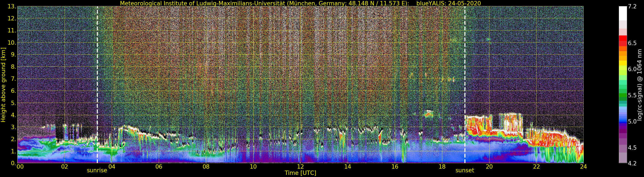The height and width of the screenshot is (177, 644).
Task: Click the colorbar value label '4.2'
Action: [632, 163]
